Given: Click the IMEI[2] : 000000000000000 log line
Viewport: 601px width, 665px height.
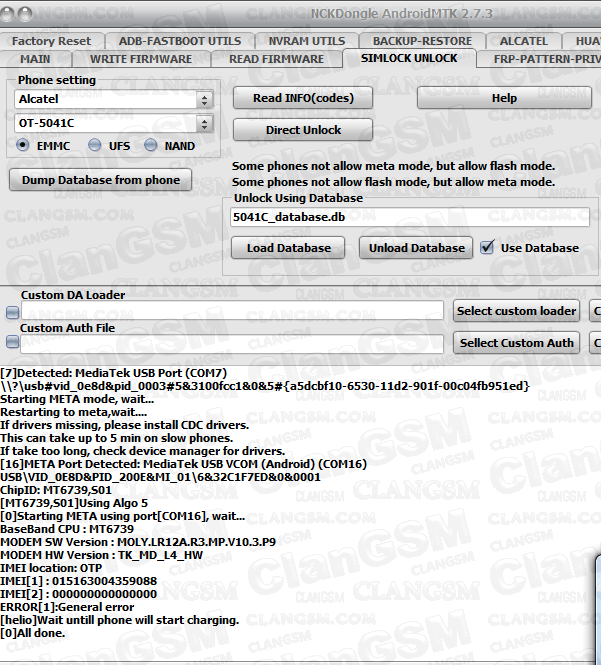Looking at the screenshot, I should pyautogui.click(x=79, y=594).
